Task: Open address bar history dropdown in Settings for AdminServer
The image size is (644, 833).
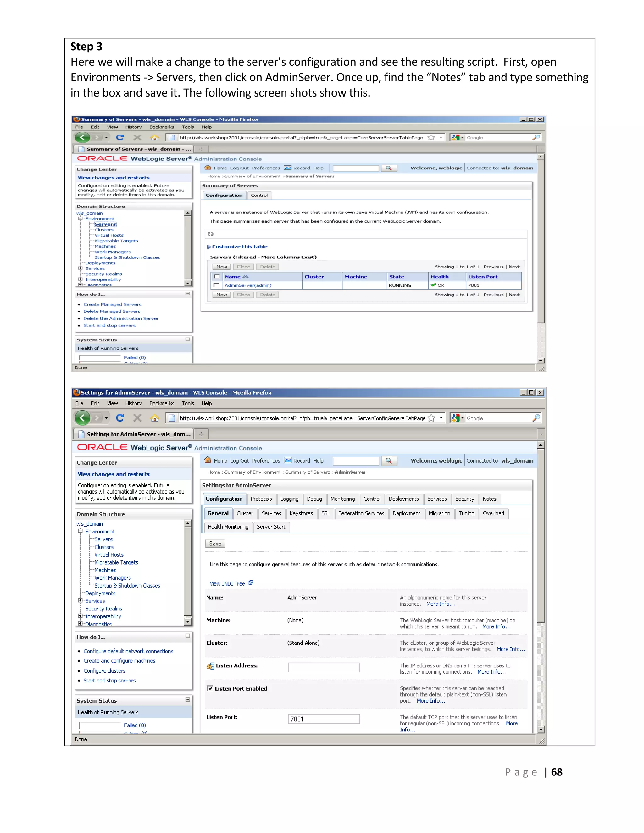Action: point(441,418)
